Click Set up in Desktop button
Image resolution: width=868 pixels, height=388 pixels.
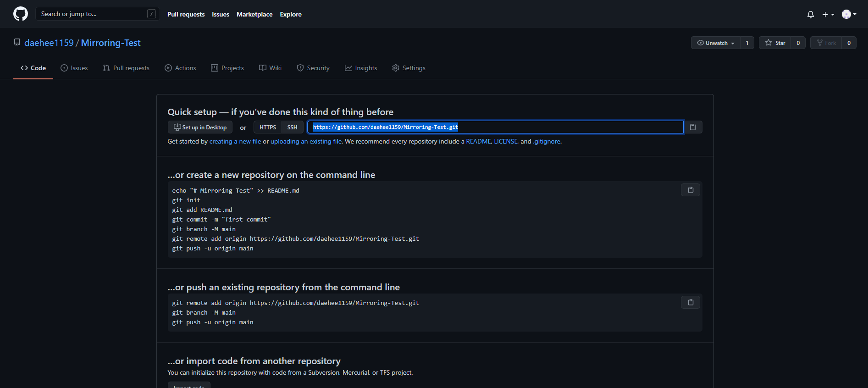point(200,127)
